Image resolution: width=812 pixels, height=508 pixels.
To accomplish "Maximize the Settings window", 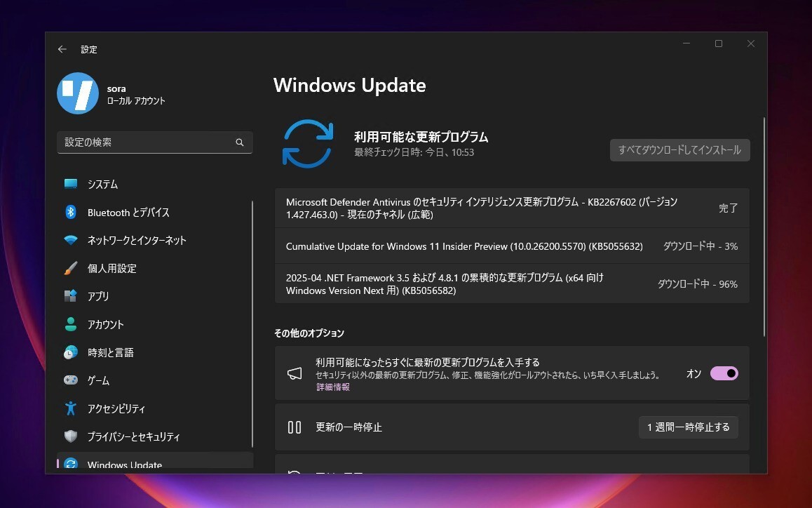I will click(719, 44).
